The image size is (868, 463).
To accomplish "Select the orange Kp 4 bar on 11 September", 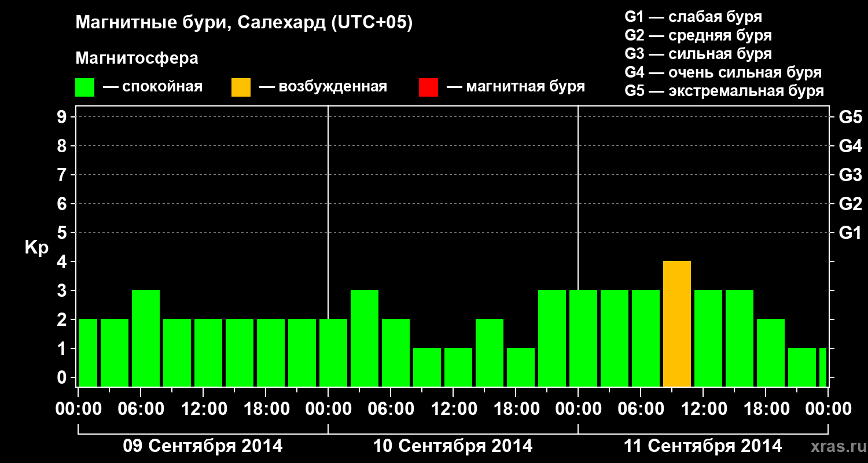I will (677, 324).
